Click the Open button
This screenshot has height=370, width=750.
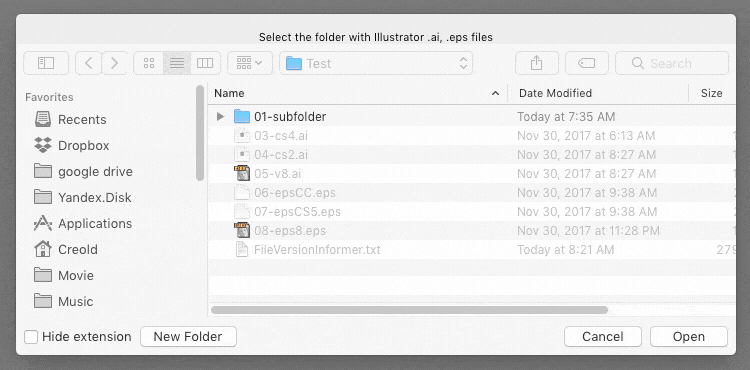coord(689,337)
